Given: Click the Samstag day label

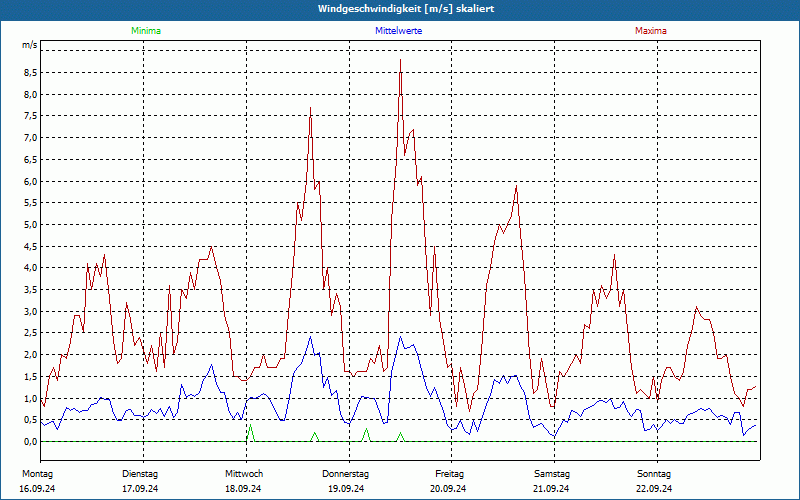Looking at the screenshot, I should (552, 474).
